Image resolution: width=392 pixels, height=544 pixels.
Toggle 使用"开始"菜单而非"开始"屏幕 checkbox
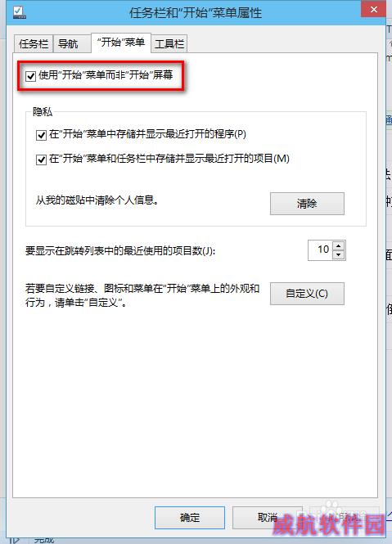pos(31,76)
